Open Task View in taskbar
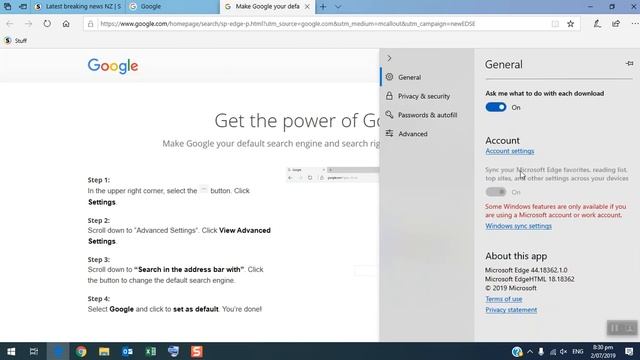 click(34, 351)
